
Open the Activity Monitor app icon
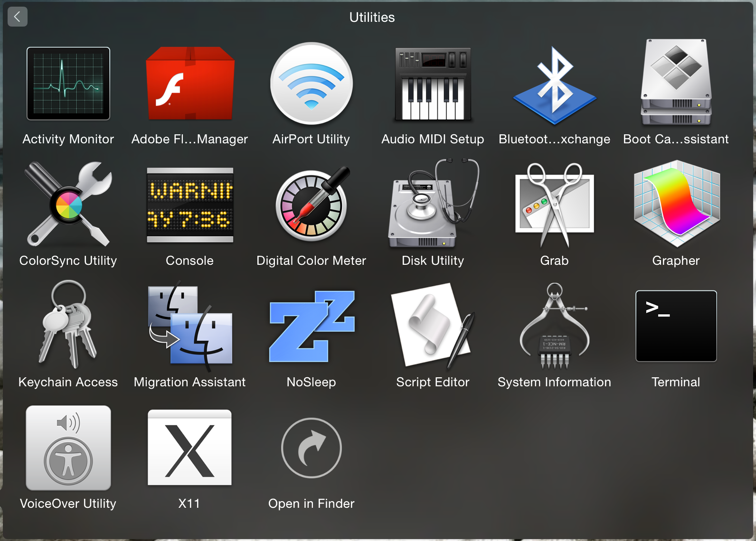[68, 84]
